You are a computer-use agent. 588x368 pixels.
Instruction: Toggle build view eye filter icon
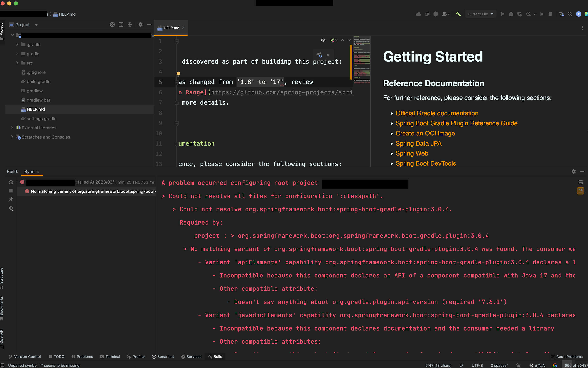[11, 208]
